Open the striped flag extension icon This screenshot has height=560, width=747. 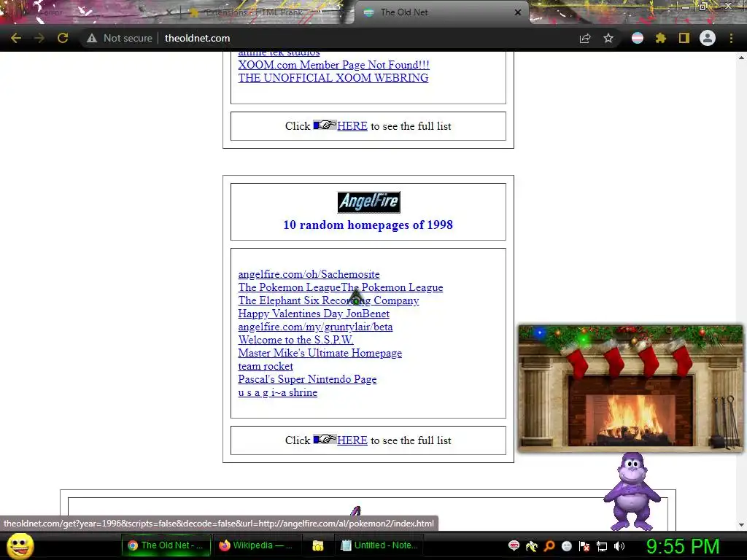click(x=638, y=38)
